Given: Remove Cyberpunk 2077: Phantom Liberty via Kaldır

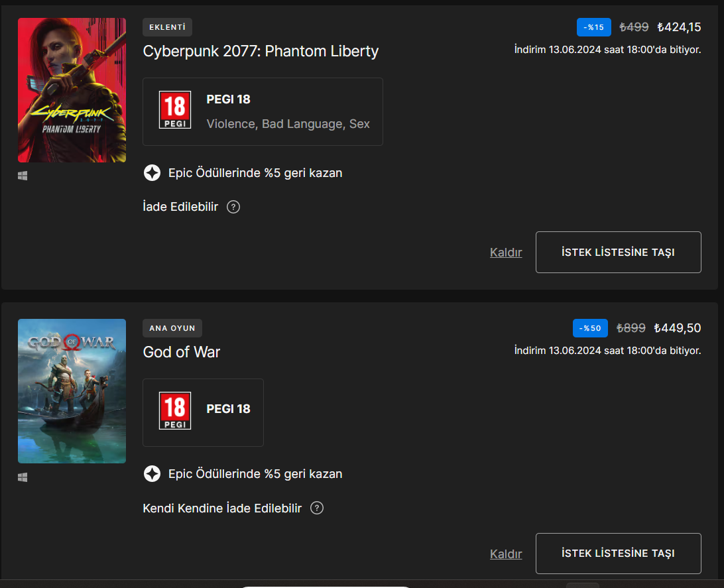Looking at the screenshot, I should click(506, 253).
